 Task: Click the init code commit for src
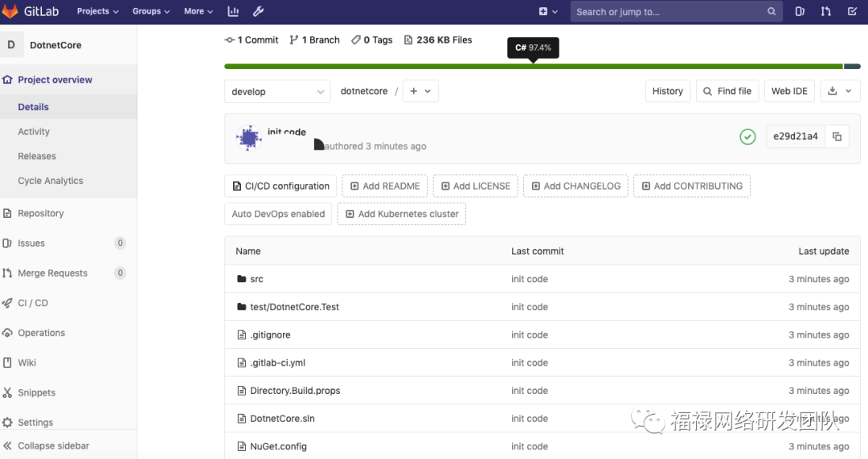tap(530, 279)
